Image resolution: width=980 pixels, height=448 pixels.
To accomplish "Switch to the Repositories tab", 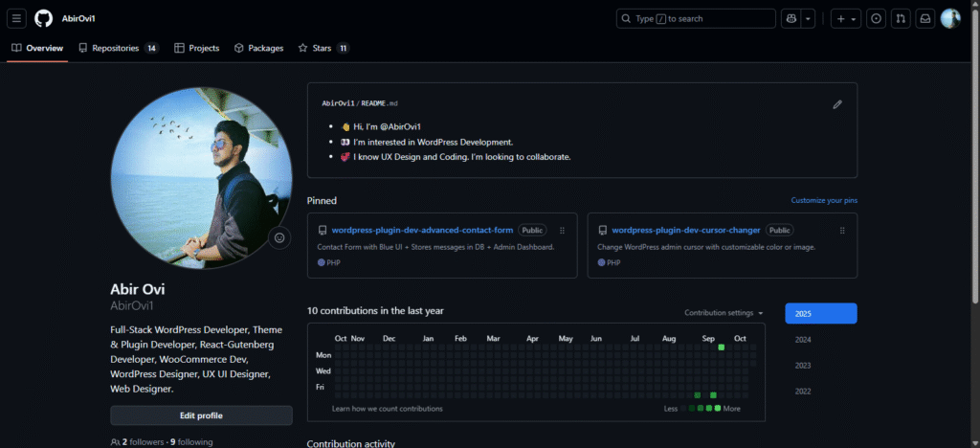I will (x=118, y=48).
